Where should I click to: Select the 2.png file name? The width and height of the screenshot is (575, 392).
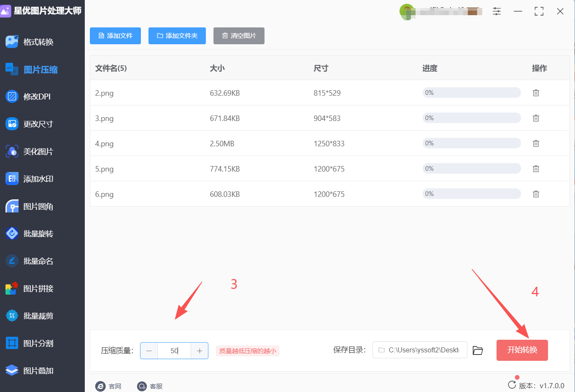pyautogui.click(x=104, y=93)
